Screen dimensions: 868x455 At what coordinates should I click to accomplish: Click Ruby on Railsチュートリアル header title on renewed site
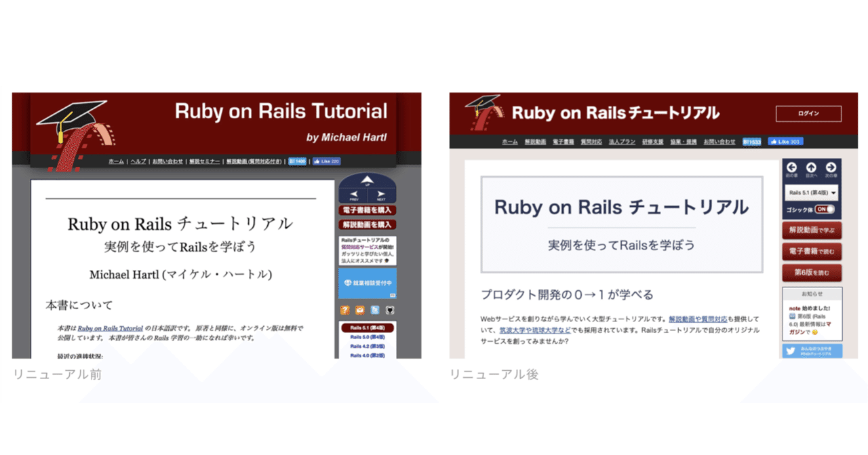615,113
